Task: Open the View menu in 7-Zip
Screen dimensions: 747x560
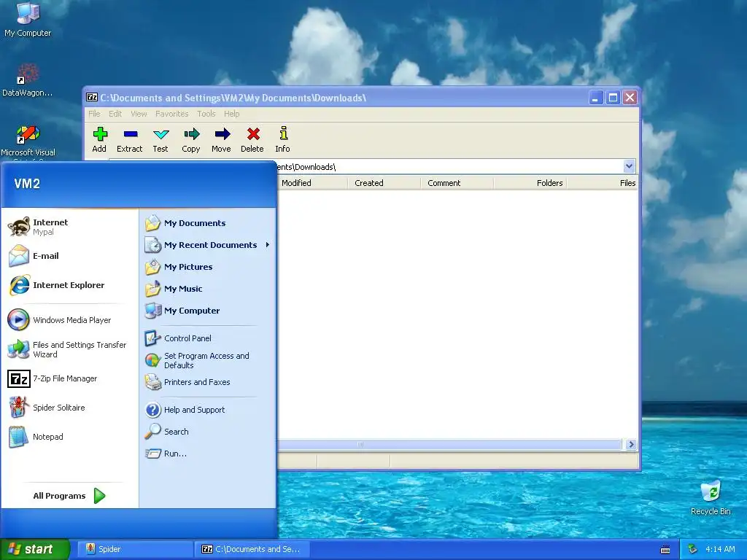Action: [139, 114]
